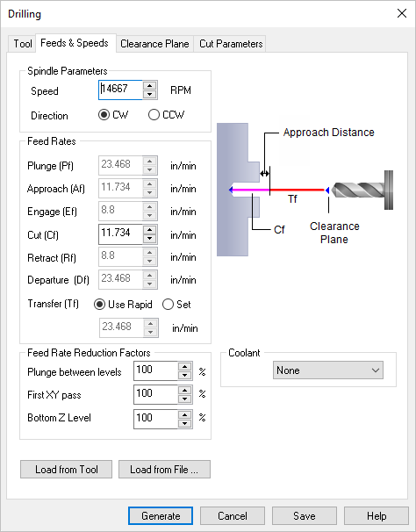
Task: Click the Save button
Action: [x=305, y=515]
